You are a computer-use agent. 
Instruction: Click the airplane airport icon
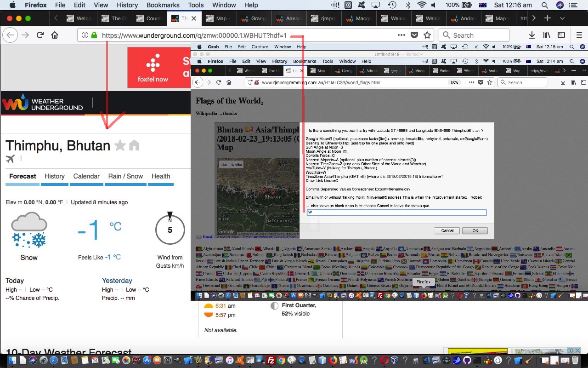(10, 159)
